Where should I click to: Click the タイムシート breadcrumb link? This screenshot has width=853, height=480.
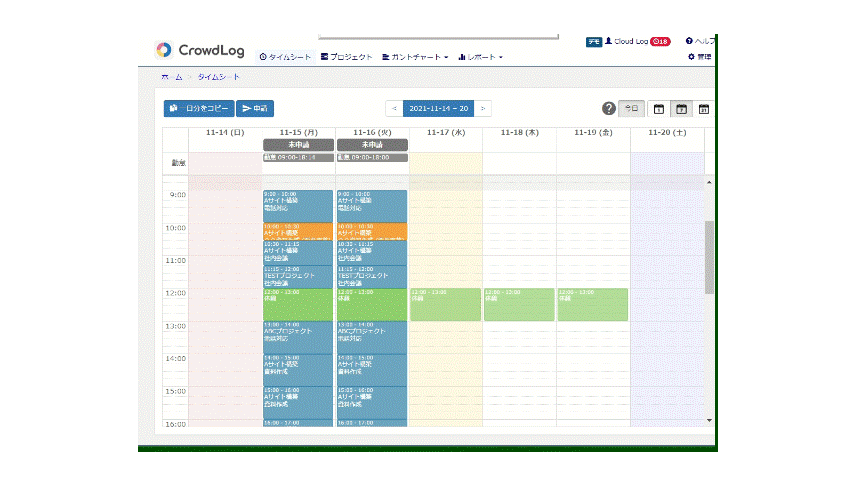pyautogui.click(x=218, y=77)
